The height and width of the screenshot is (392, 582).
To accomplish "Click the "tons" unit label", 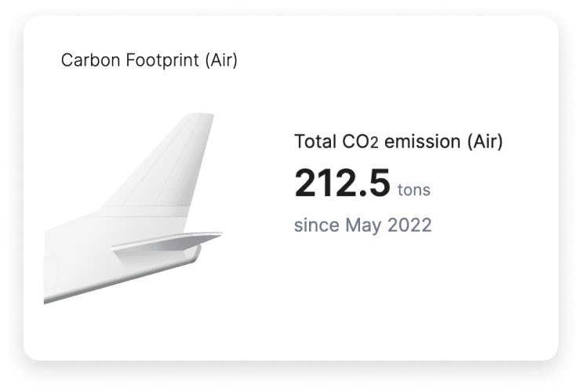I will tap(414, 190).
